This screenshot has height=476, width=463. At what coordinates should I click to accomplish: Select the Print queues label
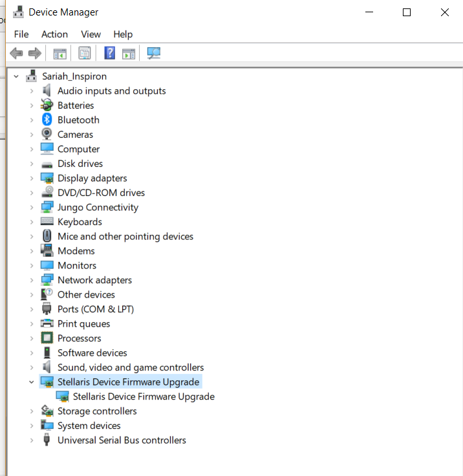(83, 324)
